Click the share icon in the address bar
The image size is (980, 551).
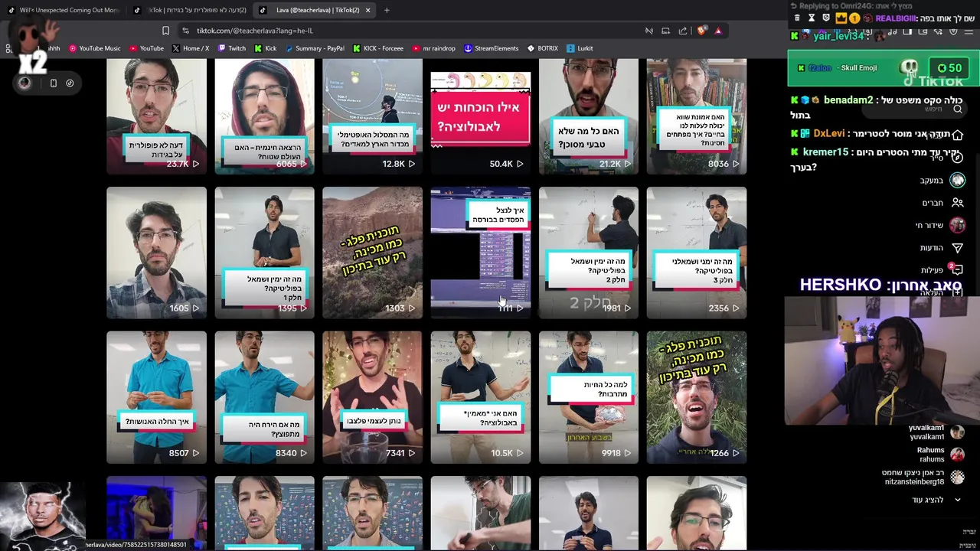pyautogui.click(x=683, y=31)
